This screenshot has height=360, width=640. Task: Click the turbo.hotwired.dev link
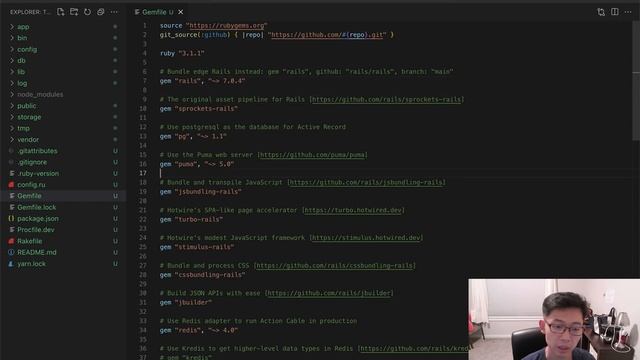[353, 210]
